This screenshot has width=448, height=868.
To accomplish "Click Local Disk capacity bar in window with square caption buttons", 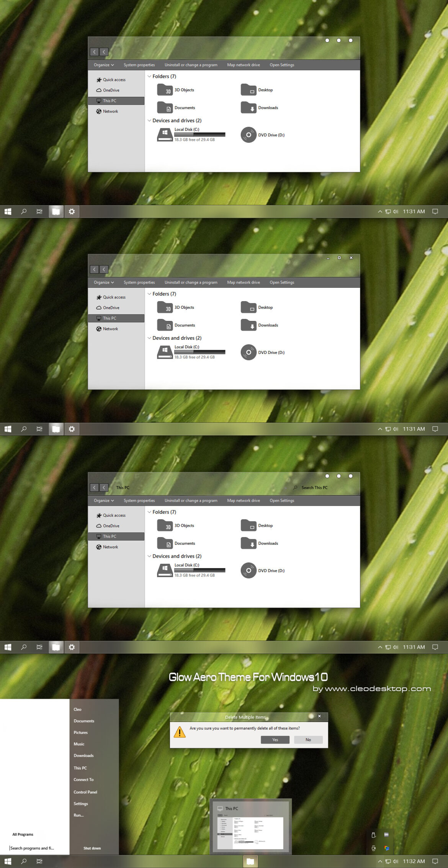I will point(199,352).
